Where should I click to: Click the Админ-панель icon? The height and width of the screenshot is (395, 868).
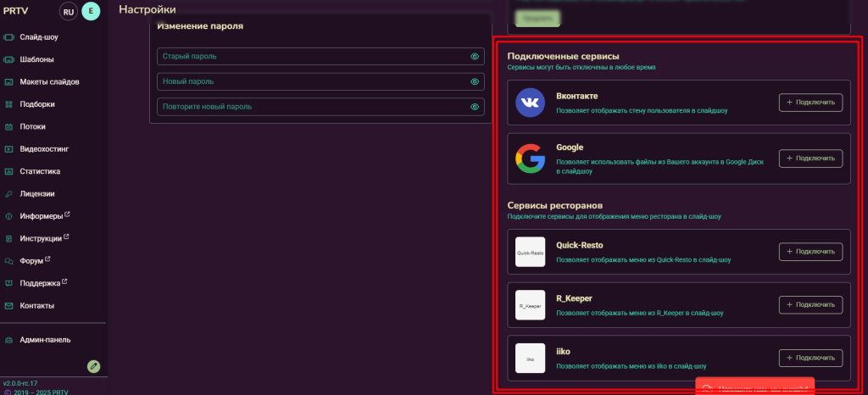[8, 340]
